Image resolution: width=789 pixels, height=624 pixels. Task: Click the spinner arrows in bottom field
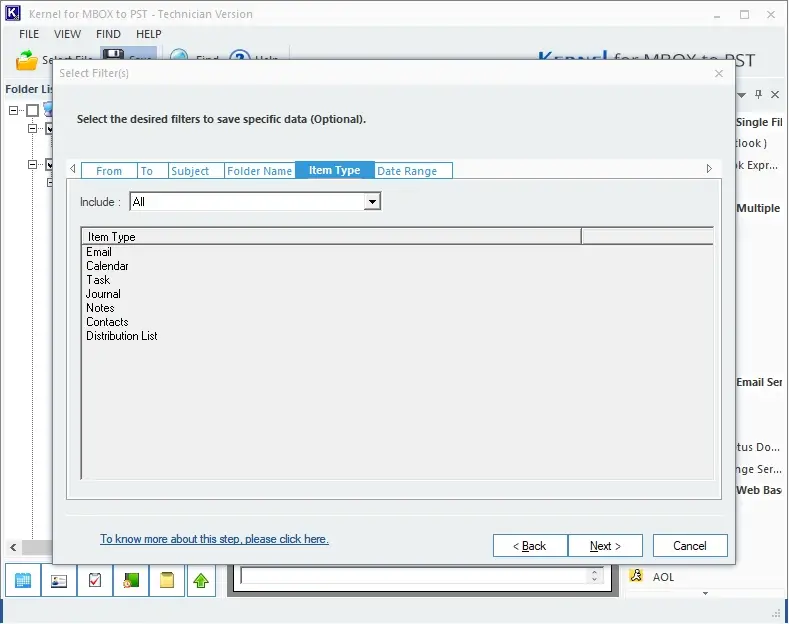594,576
